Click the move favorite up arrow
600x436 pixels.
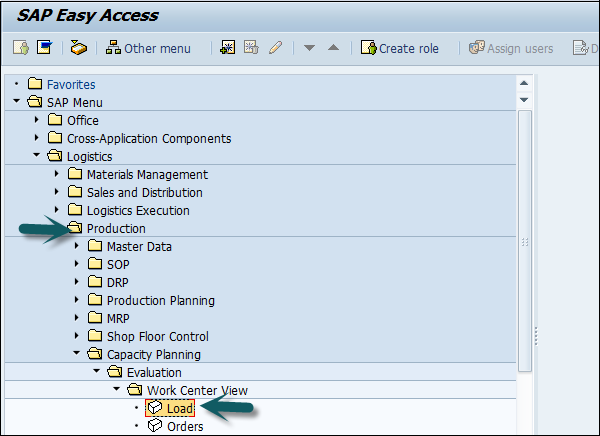334,48
